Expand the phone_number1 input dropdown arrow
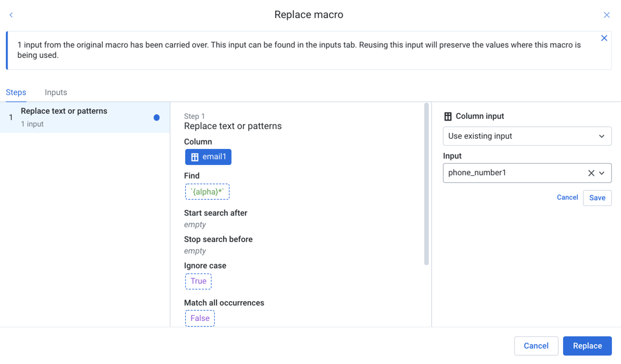 click(602, 173)
